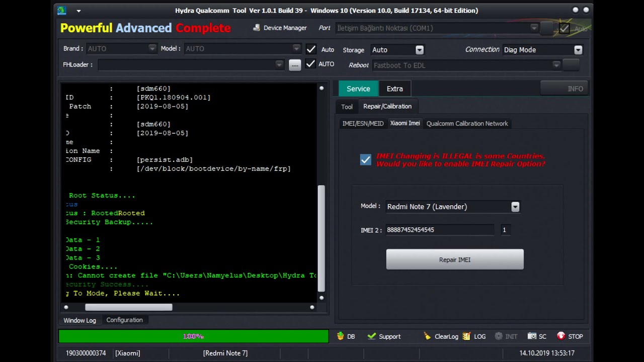
Task: Expand the Brand AUTO dropdown
Action: [152, 48]
